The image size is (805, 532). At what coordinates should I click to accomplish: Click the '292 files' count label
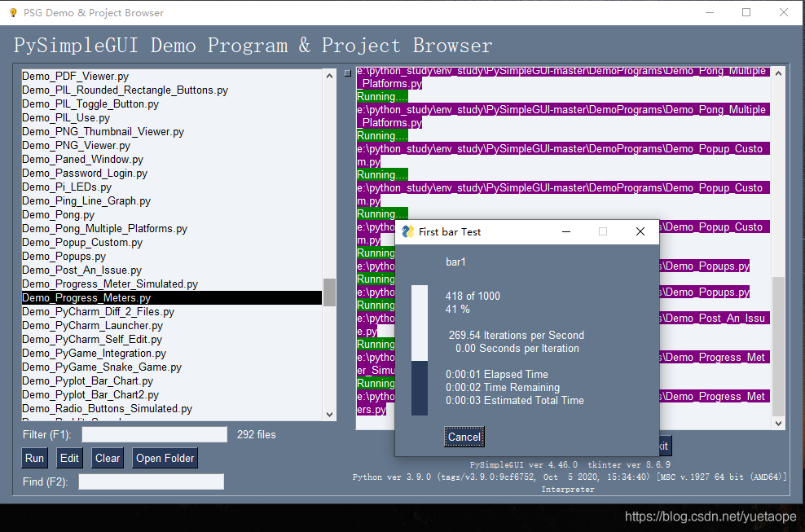[x=256, y=434]
